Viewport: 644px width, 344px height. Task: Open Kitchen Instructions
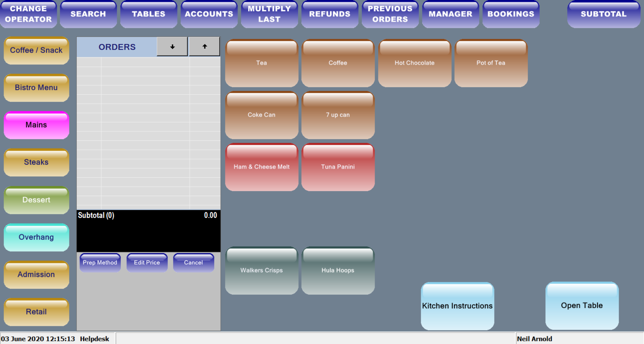point(457,306)
